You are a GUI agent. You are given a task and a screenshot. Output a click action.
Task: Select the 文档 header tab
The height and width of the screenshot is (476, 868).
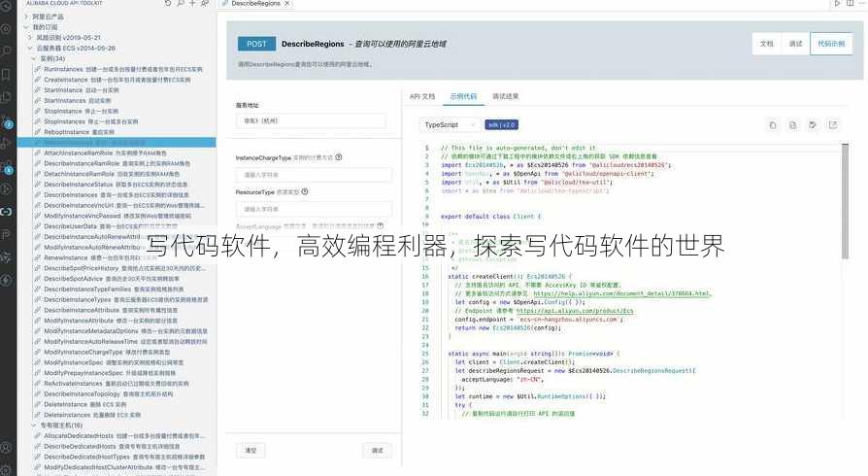pyautogui.click(x=767, y=44)
